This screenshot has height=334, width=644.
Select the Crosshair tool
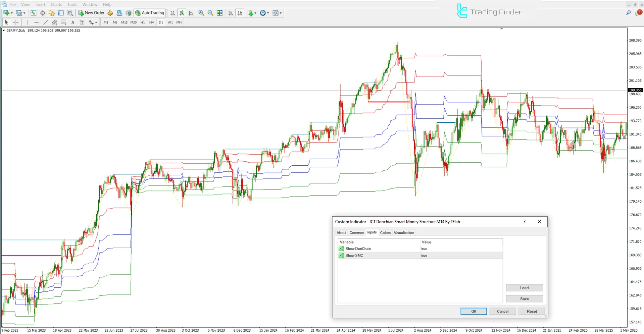[15, 22]
